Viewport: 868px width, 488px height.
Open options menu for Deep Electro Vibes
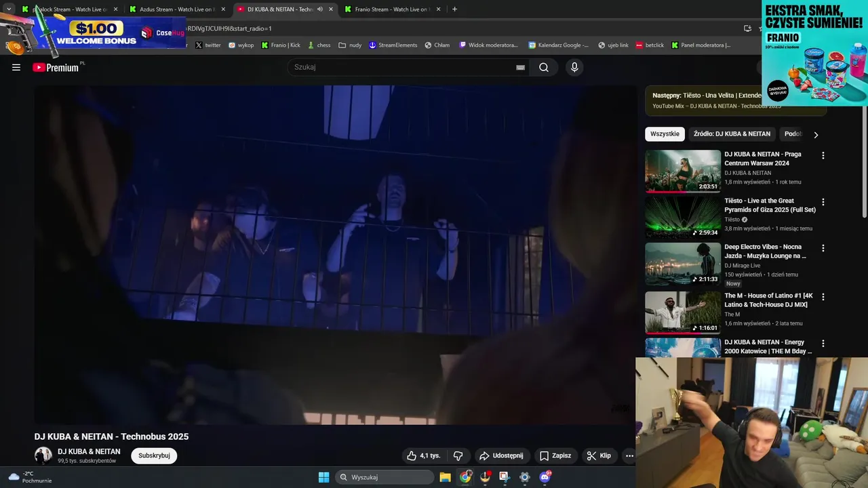[823, 248]
